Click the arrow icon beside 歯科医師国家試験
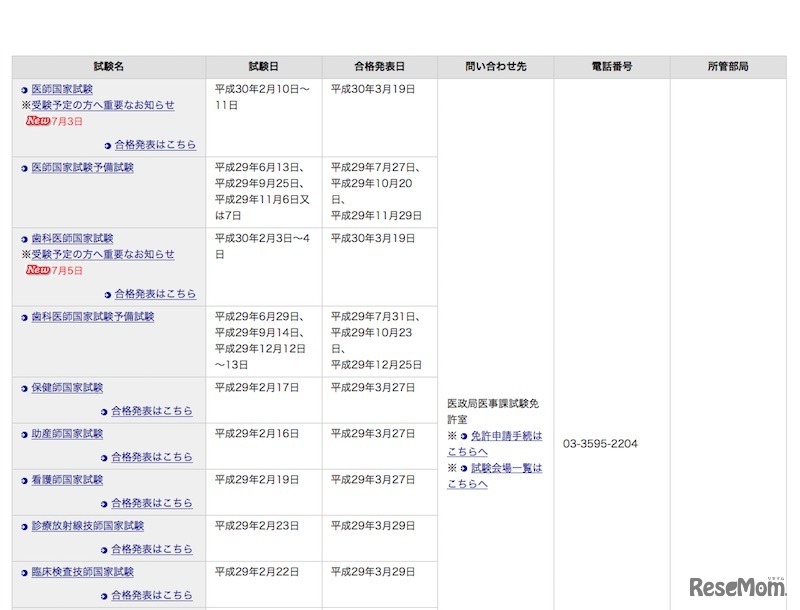Screen dimensions: 800x610 tap(23, 237)
